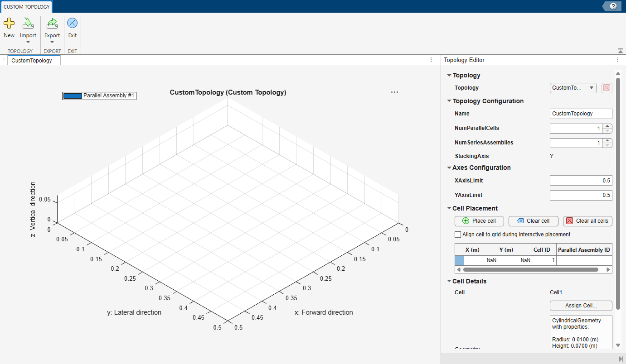Click the Assign Cell... button

click(x=581, y=306)
